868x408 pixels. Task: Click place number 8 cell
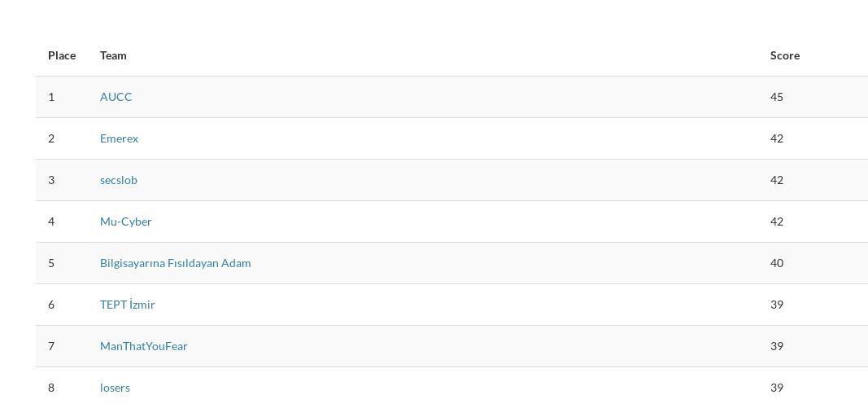51,388
